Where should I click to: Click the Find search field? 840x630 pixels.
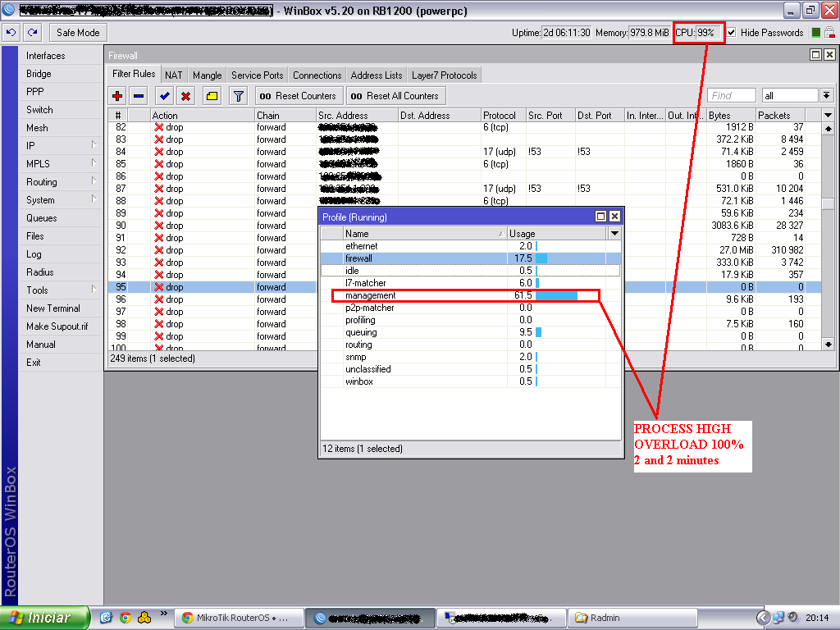[731, 95]
